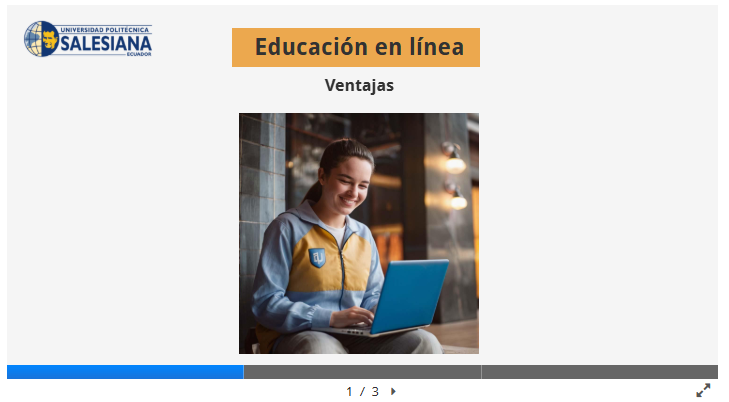Viewport: 729px width, 402px height.
Task: Click the current slide number 1
Action: tap(349, 392)
